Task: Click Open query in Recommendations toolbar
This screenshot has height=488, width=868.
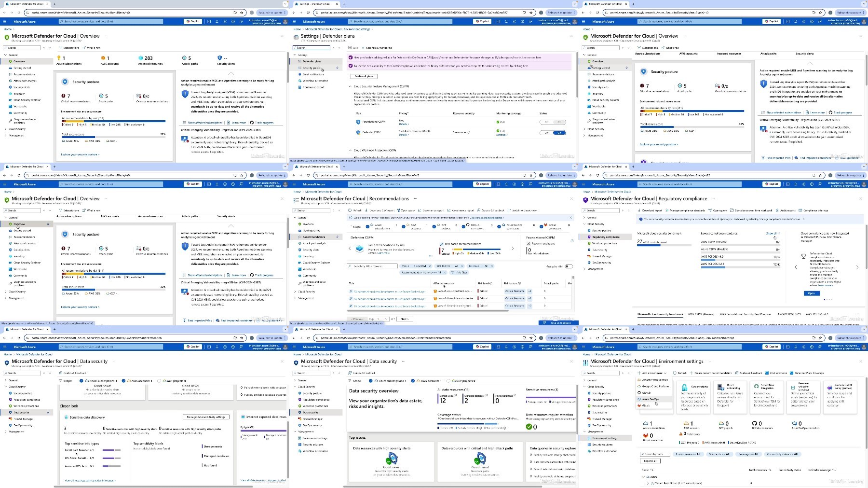Action: [x=407, y=210]
